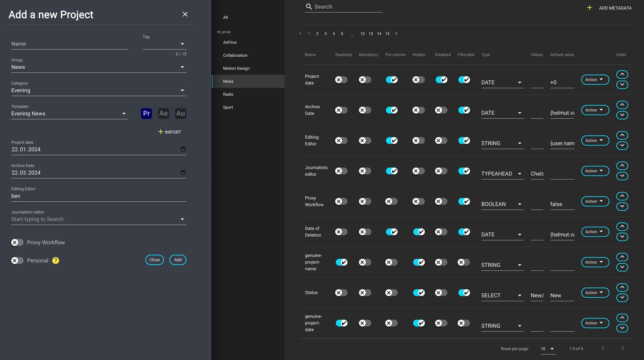The width and height of the screenshot is (644, 360).
Task: Open the Project date calendar picker
Action: 183,149
